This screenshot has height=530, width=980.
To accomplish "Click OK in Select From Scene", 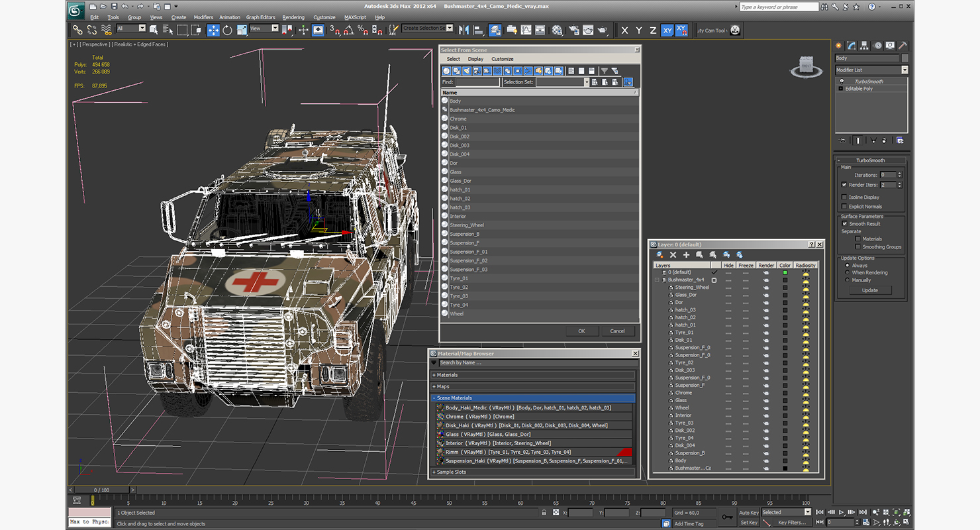I will tap(581, 331).
